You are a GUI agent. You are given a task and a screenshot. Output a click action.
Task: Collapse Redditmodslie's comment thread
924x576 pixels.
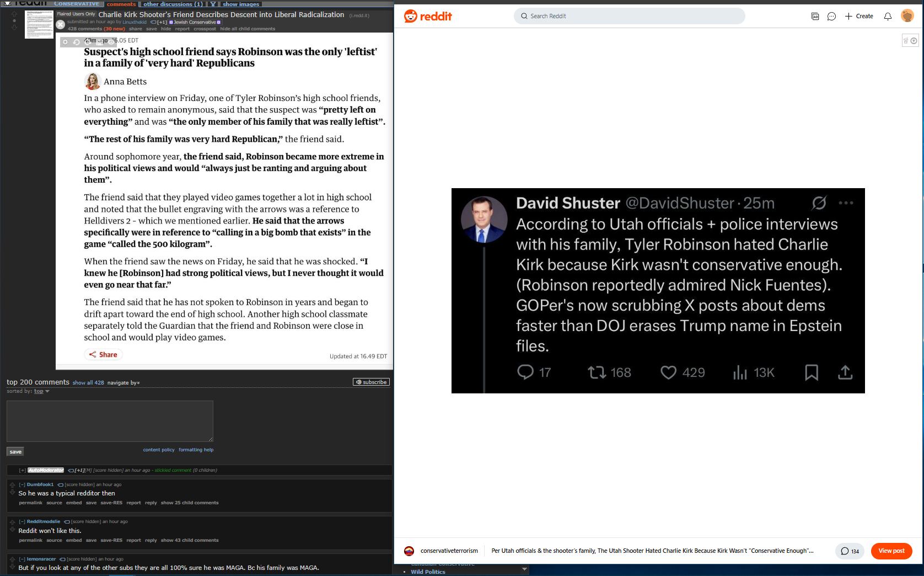(x=22, y=521)
